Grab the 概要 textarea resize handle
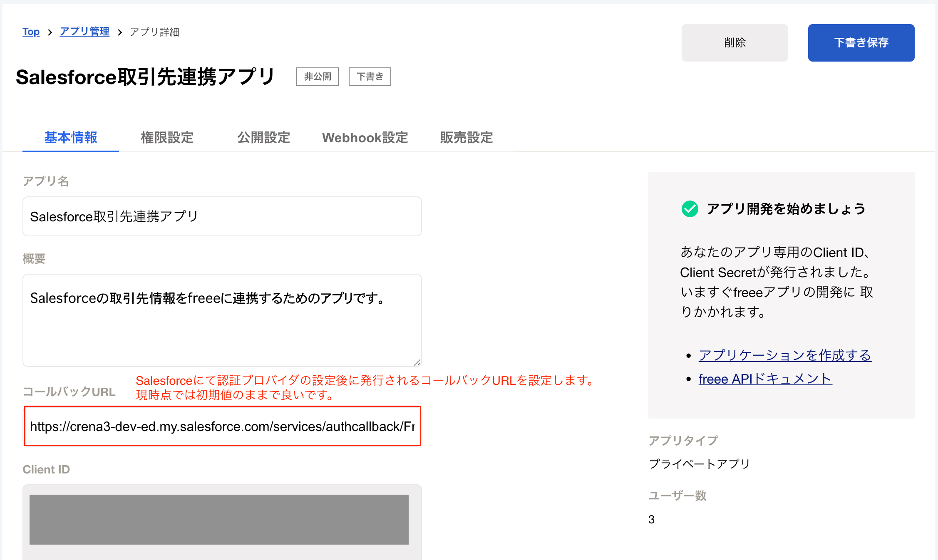Screen dimensions: 938x560 [x=417, y=362]
